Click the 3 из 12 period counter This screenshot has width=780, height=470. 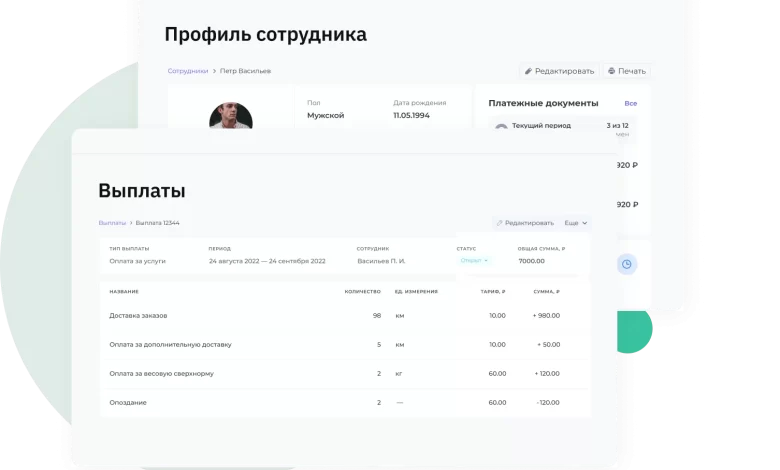617,125
